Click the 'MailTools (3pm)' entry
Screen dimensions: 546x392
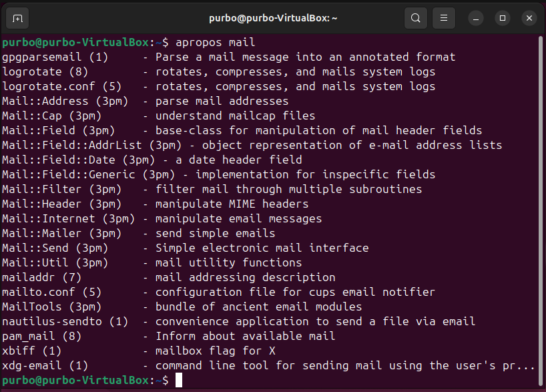(x=51, y=307)
